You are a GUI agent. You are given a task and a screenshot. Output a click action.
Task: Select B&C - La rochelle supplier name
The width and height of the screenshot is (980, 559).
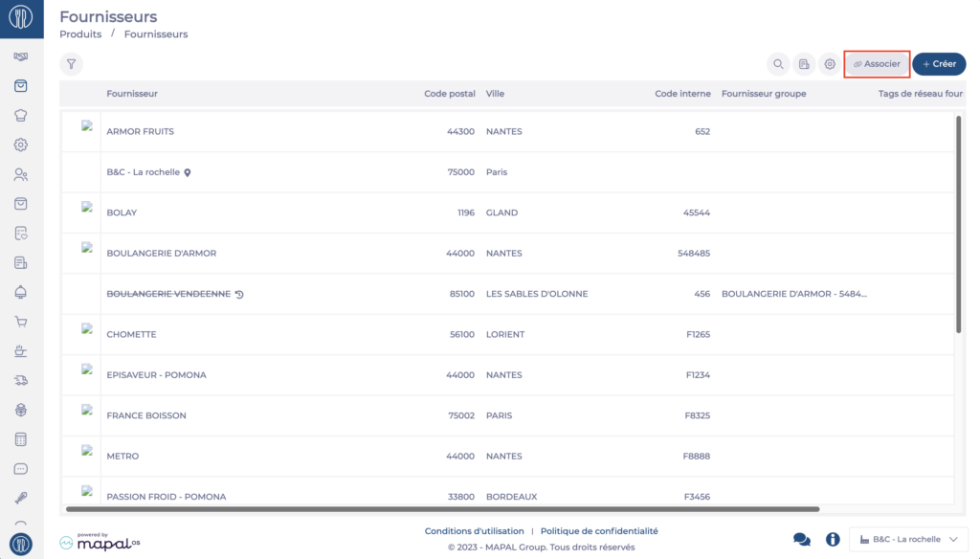click(144, 172)
